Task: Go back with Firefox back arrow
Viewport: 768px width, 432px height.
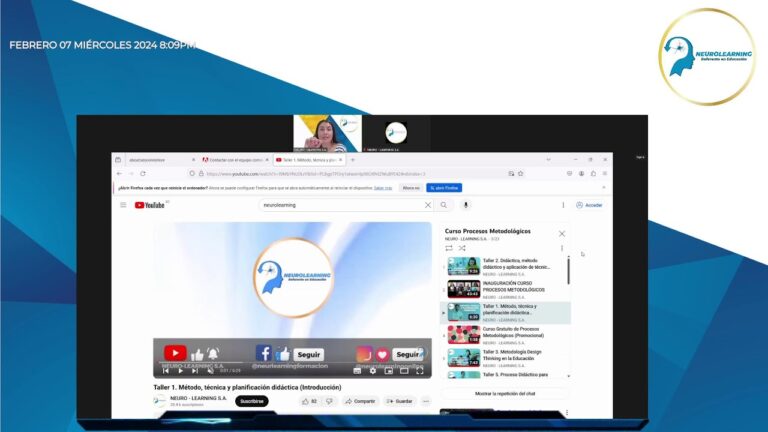Action: (120, 173)
